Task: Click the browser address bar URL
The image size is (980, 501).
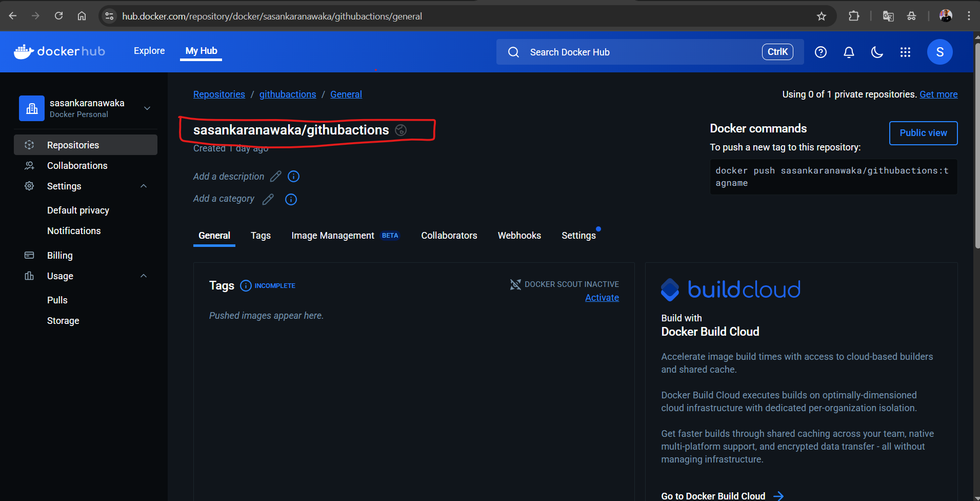Action: pos(272,16)
